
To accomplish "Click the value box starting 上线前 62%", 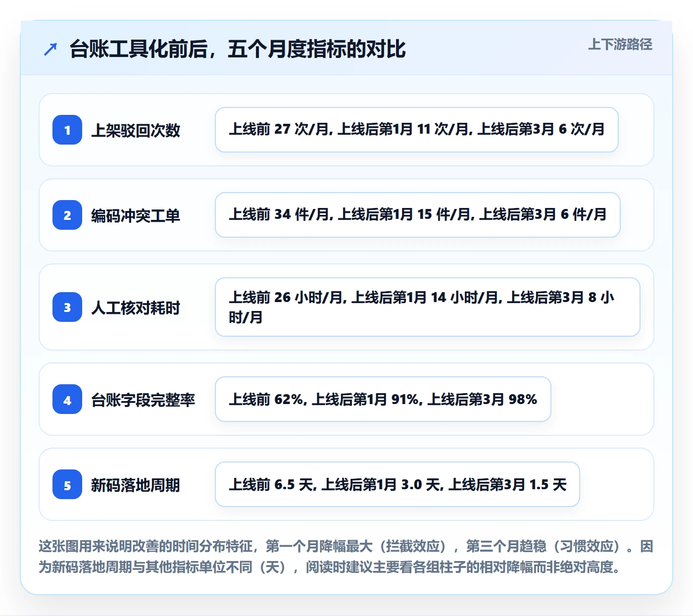I will coord(383,399).
